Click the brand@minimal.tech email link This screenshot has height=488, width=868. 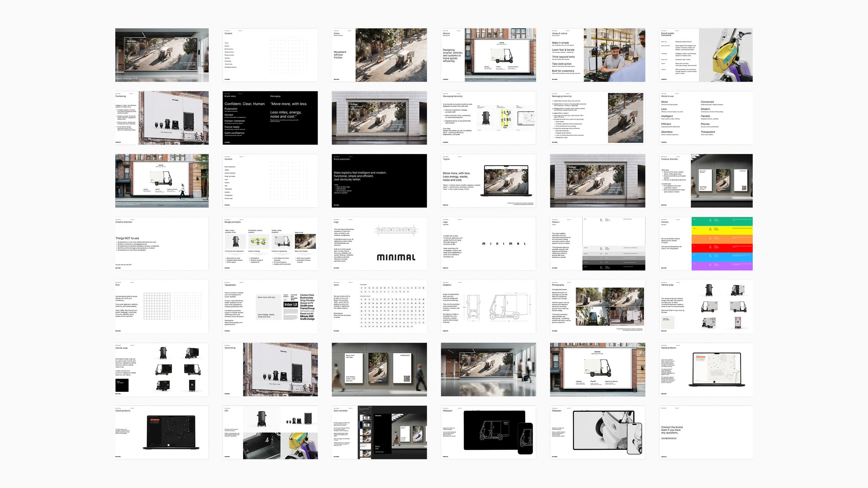pos(669,438)
